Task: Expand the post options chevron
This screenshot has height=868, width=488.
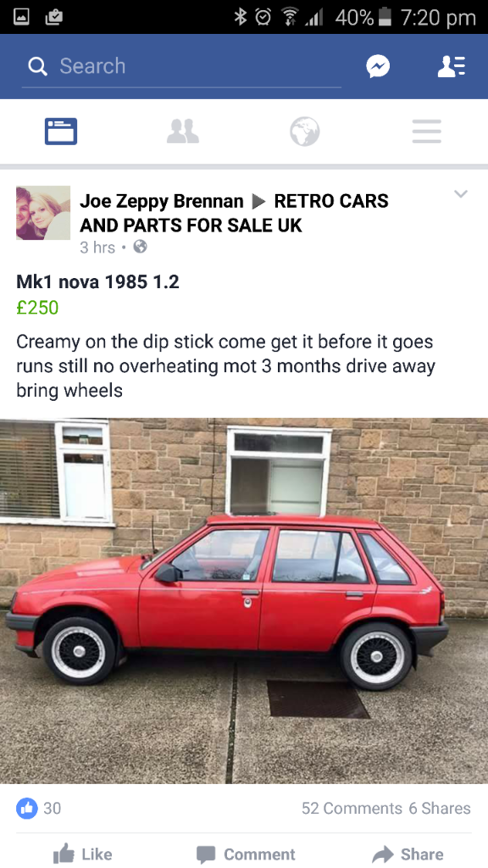Action: click(x=461, y=193)
